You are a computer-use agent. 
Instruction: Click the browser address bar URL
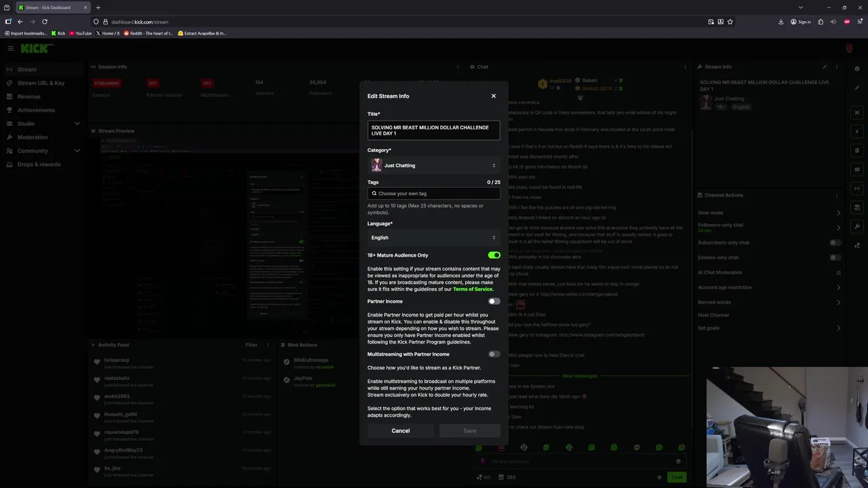(x=140, y=22)
